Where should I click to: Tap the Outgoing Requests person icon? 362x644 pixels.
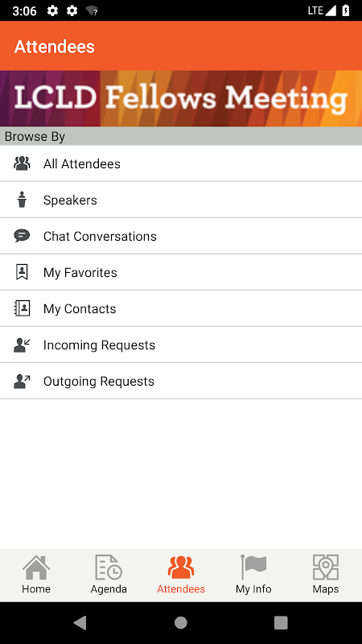coord(22,381)
